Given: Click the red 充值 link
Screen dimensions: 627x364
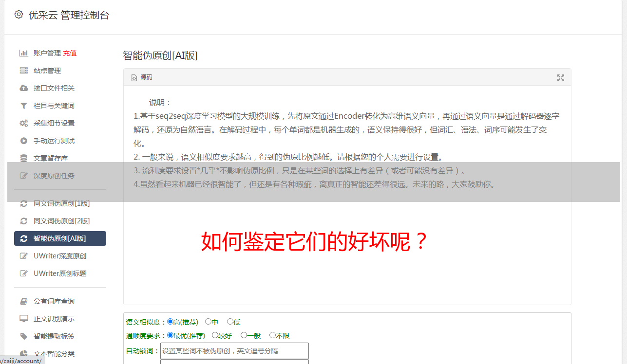Looking at the screenshot, I should (70, 53).
